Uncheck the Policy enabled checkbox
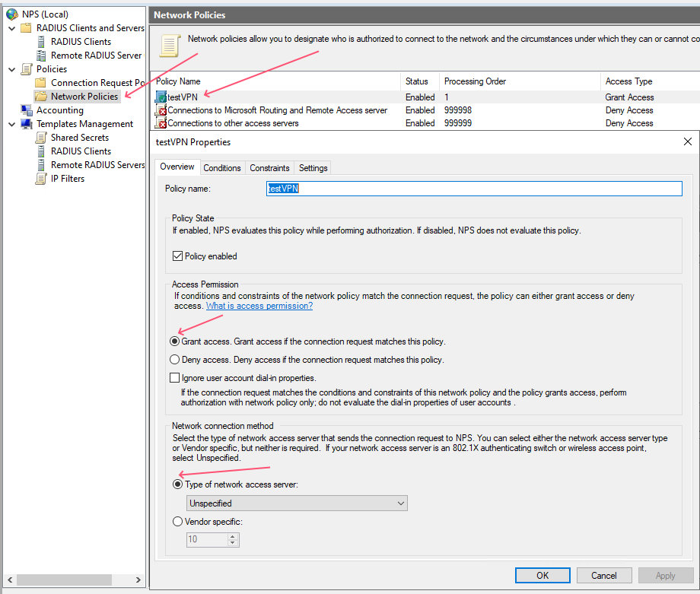The height and width of the screenshot is (594, 700). [177, 256]
